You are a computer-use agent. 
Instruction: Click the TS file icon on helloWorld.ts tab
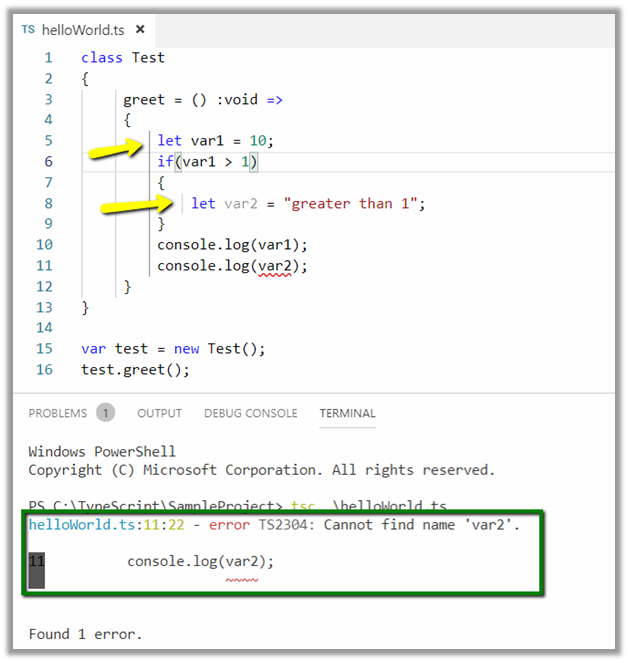[x=28, y=30]
